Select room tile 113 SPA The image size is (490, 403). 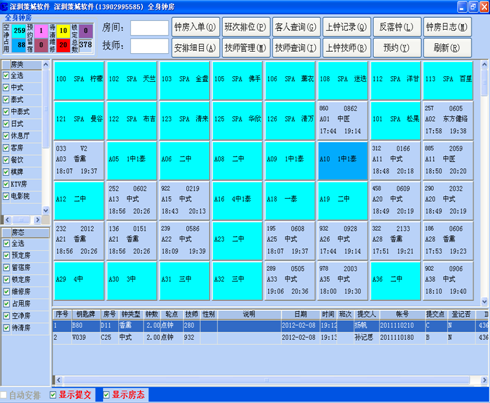pos(448,80)
